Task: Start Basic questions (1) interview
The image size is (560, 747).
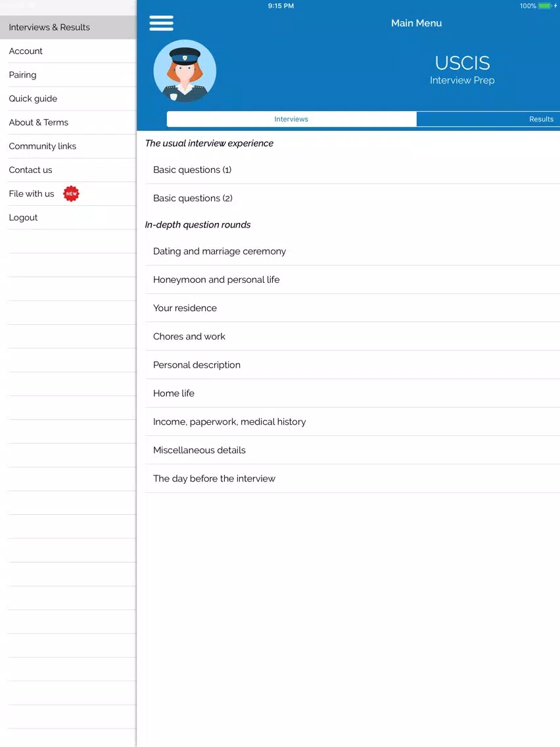Action: point(352,170)
